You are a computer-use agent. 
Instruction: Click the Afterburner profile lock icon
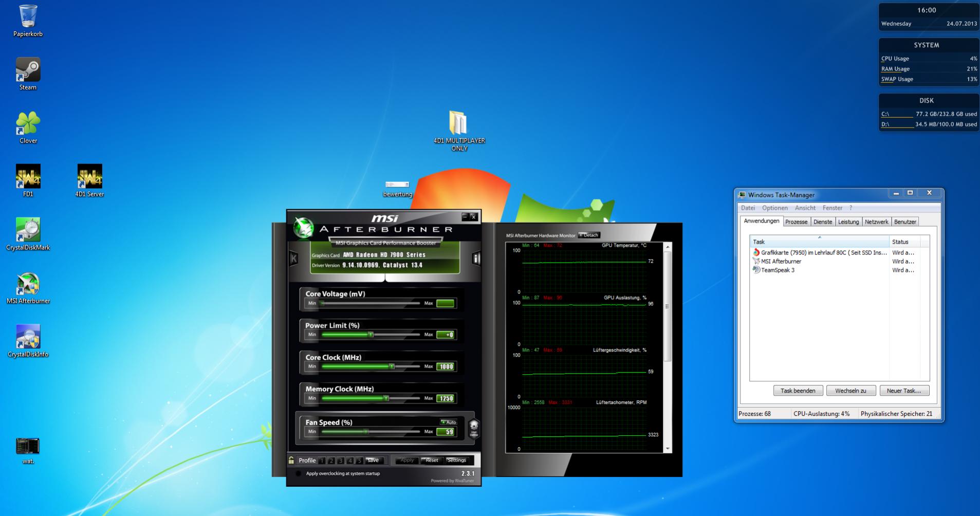(291, 460)
